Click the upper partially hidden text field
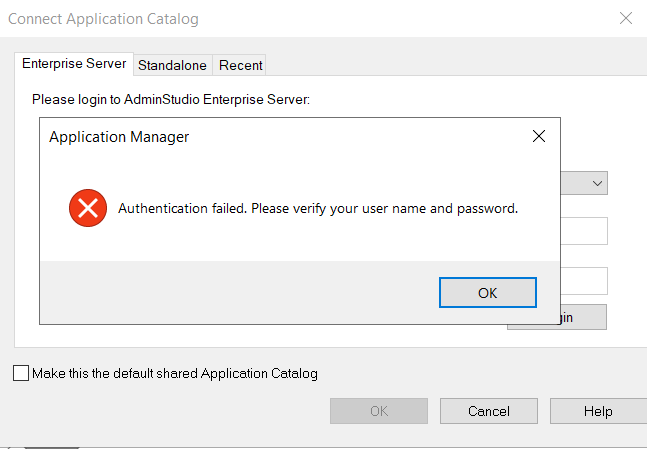647x449 pixels. pyautogui.click(x=584, y=231)
